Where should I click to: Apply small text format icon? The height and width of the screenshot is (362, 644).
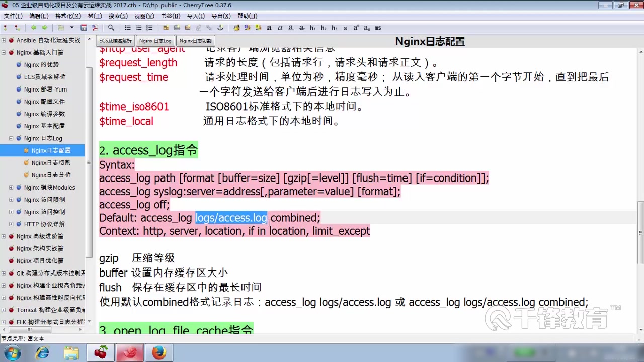345,28
